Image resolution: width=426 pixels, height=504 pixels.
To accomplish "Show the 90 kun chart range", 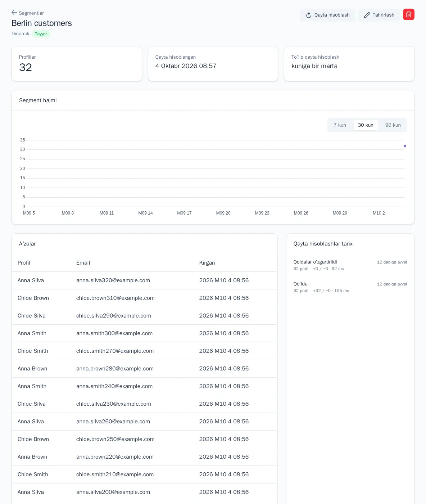I will point(393,125).
